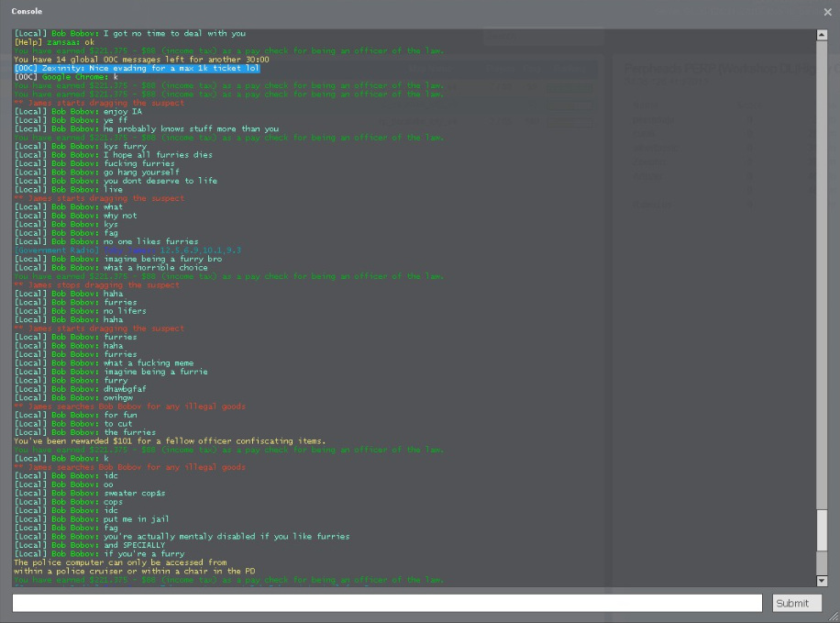Select highlighted Zexinity OOC message line

pyautogui.click(x=137, y=68)
